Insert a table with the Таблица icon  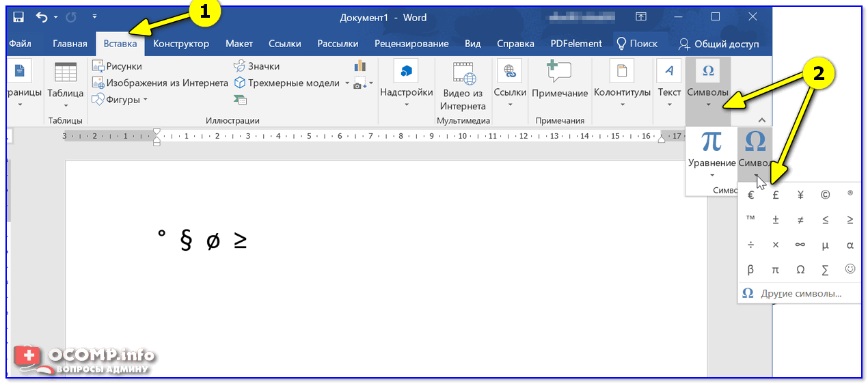(66, 74)
